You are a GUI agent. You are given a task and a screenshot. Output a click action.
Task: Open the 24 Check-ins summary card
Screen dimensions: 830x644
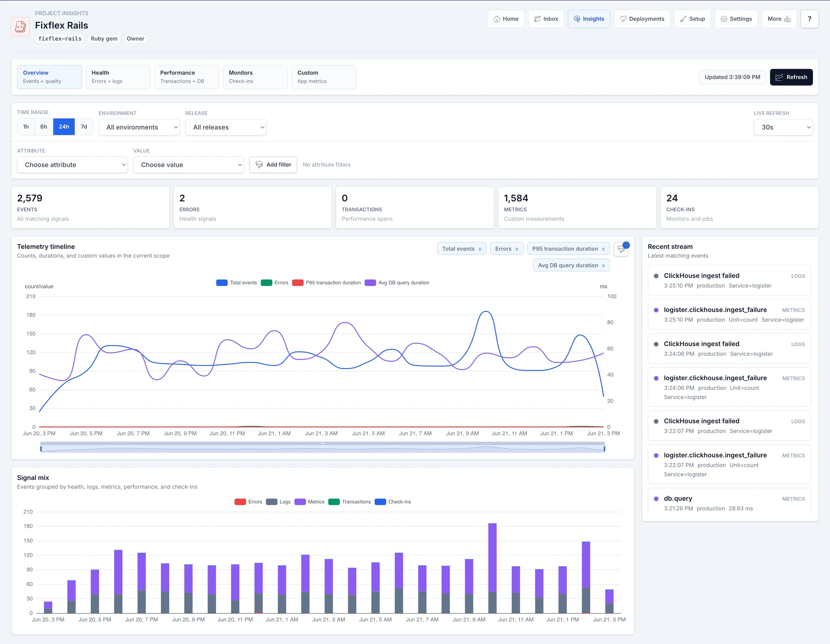pos(740,208)
